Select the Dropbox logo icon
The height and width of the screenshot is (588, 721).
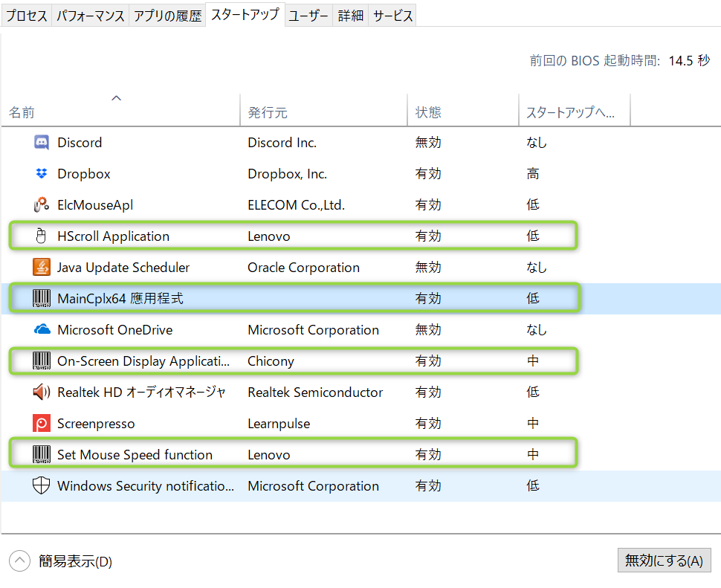[42, 174]
